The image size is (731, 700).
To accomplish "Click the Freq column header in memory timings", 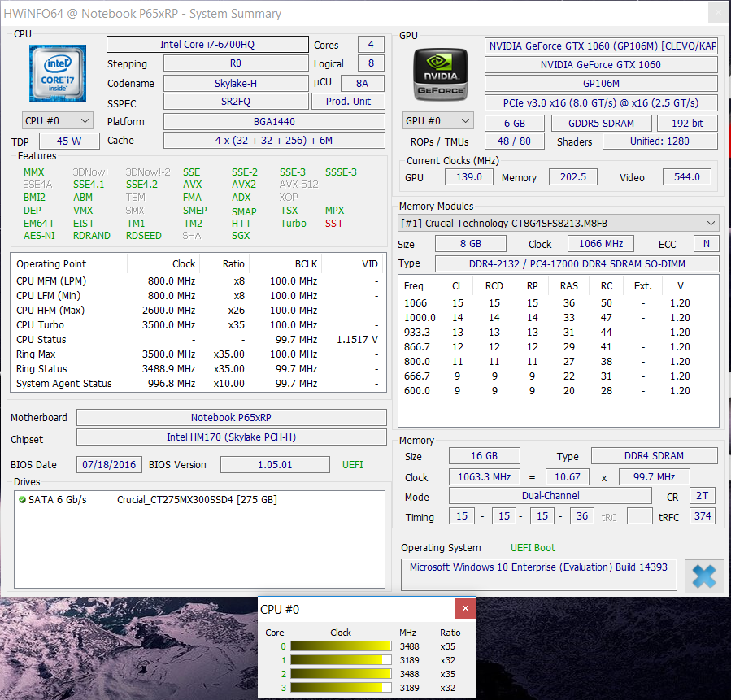I will (420, 285).
